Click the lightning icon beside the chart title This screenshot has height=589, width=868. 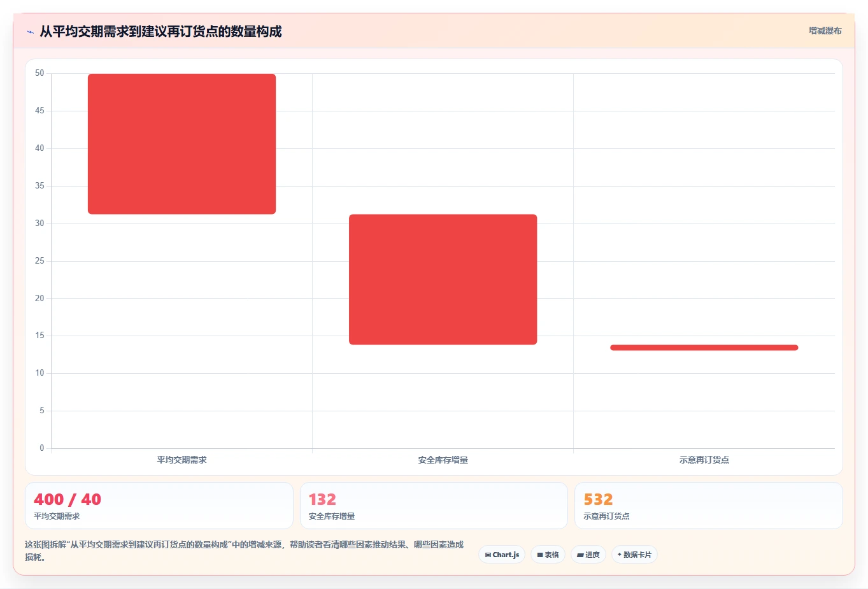tap(30, 32)
